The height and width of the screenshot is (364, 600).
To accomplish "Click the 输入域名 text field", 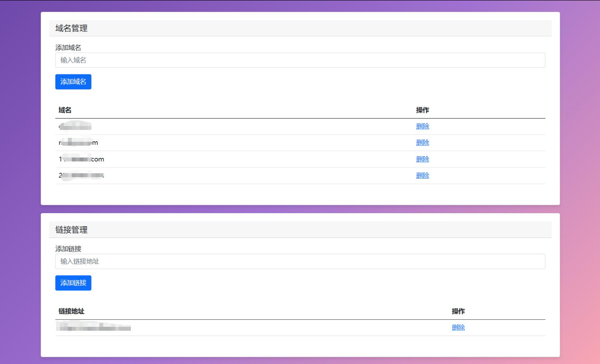I will click(300, 60).
